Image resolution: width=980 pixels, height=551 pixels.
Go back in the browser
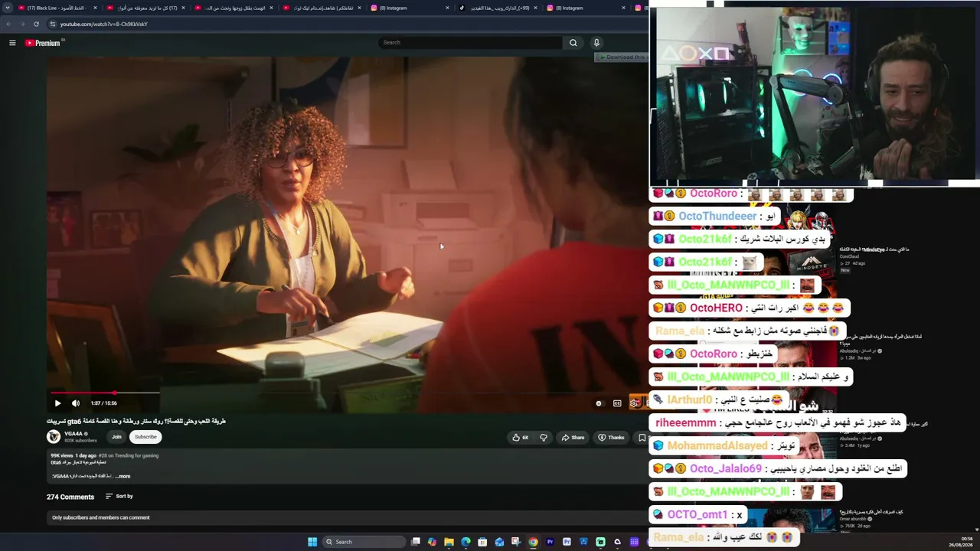[x=8, y=24]
